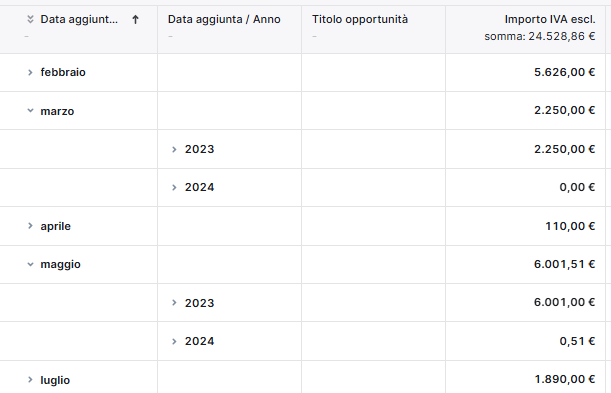Expand 2024 under maggio

pos(174,341)
